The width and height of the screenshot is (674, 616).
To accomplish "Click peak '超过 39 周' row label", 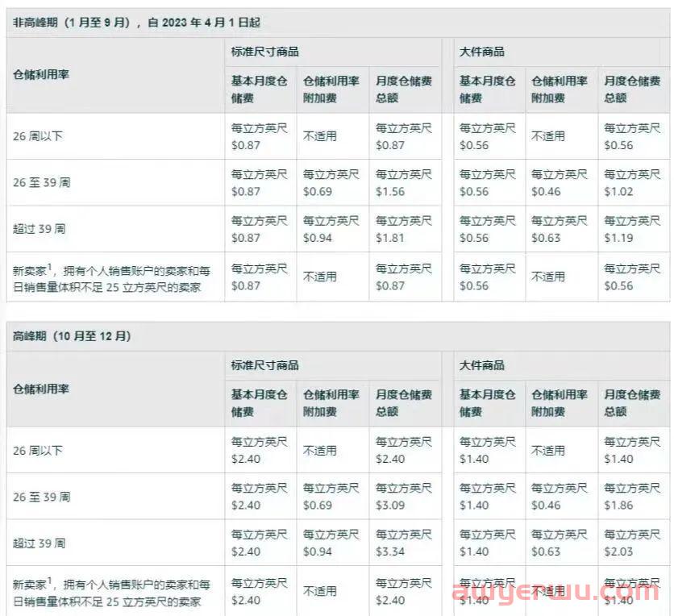I will [x=40, y=543].
